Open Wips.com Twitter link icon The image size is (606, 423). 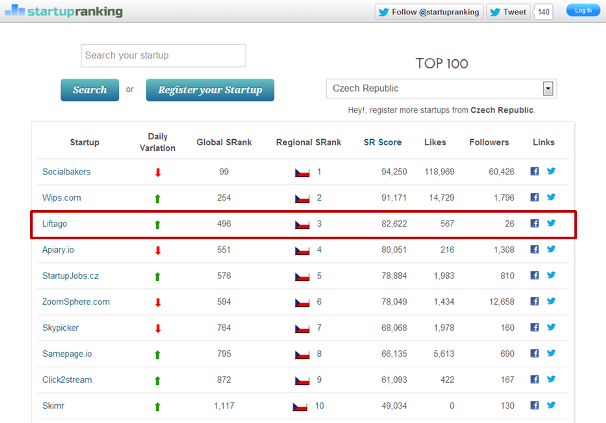(550, 198)
